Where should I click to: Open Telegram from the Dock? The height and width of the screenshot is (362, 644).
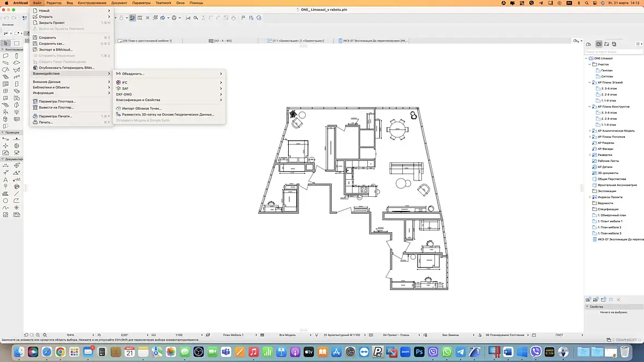coord(461,352)
